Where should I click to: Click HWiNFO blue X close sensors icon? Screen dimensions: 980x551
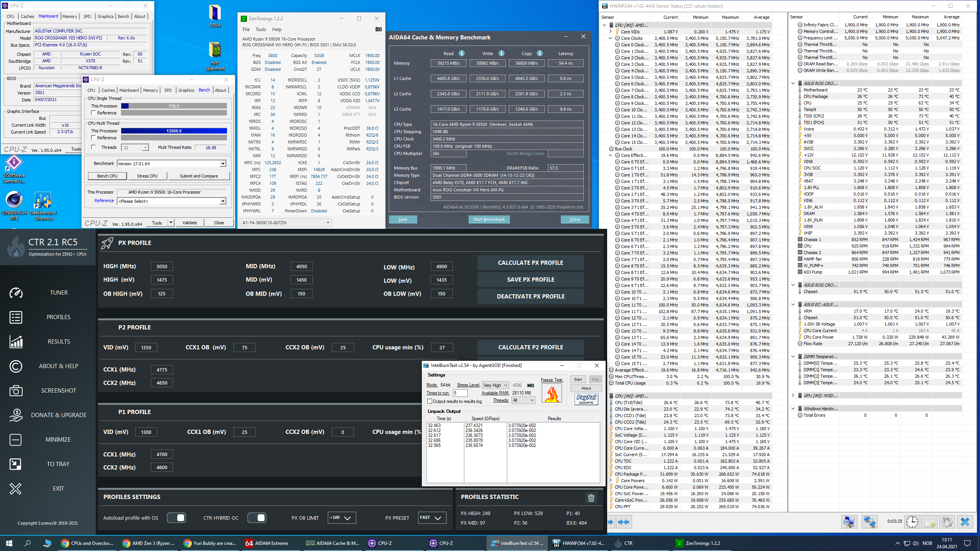click(965, 522)
